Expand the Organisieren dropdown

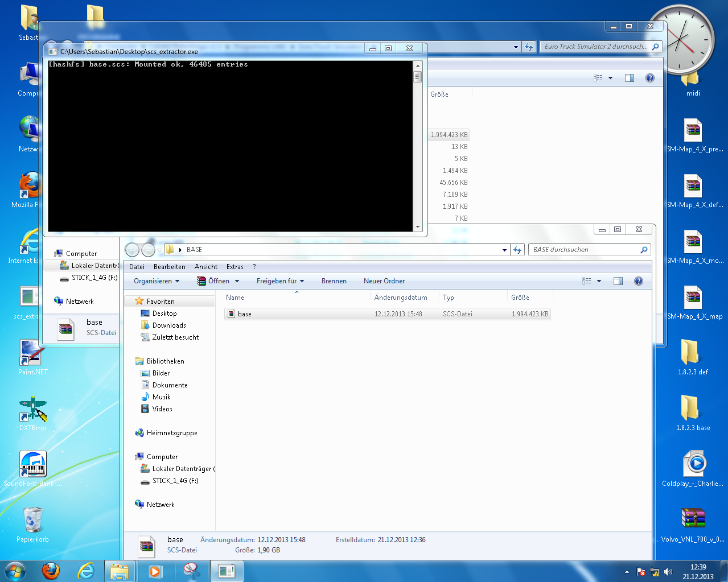click(157, 281)
